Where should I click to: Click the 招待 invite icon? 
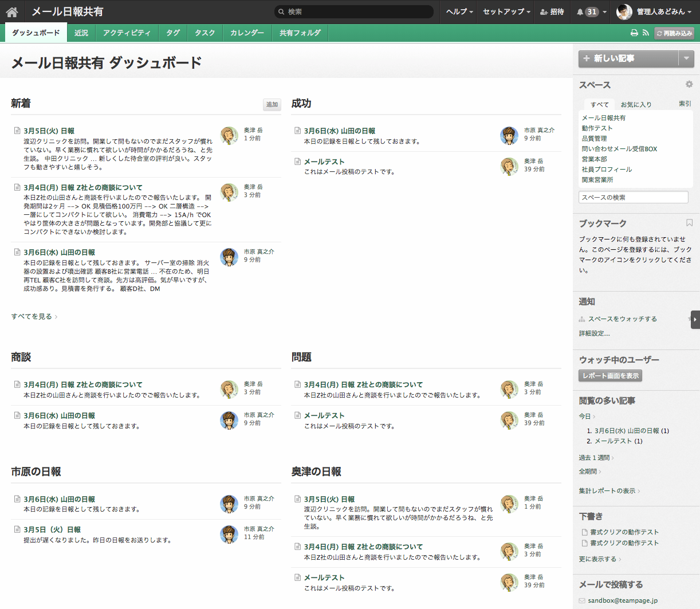click(544, 12)
